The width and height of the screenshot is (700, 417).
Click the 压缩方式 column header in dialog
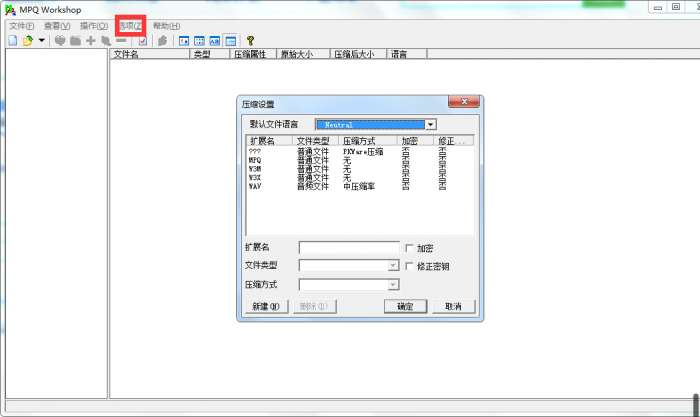(368, 141)
